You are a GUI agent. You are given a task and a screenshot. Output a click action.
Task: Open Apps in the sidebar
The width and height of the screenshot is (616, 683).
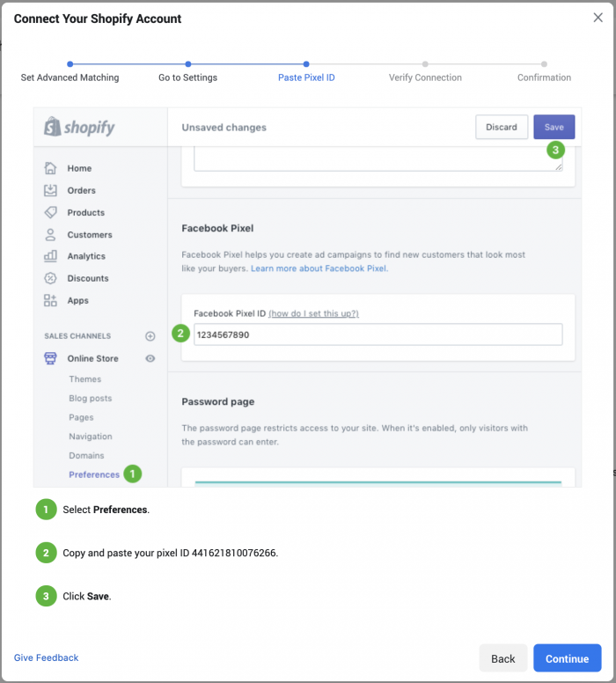pyautogui.click(x=78, y=300)
